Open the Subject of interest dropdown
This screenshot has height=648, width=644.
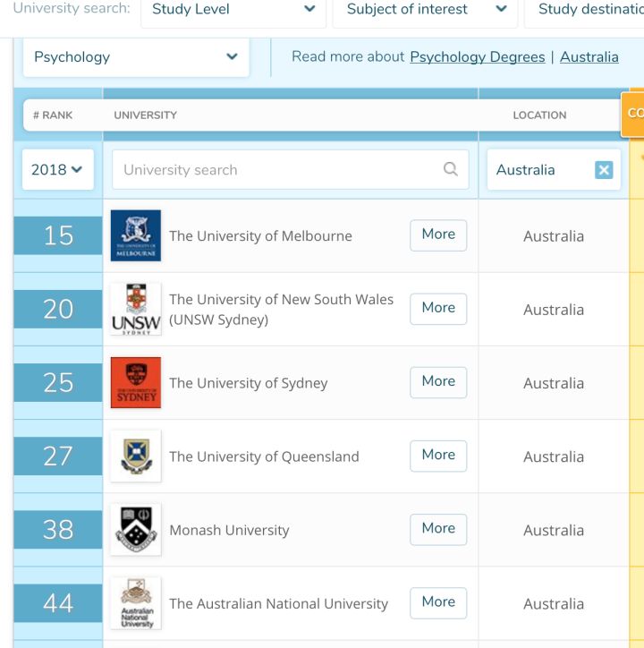[x=425, y=10]
